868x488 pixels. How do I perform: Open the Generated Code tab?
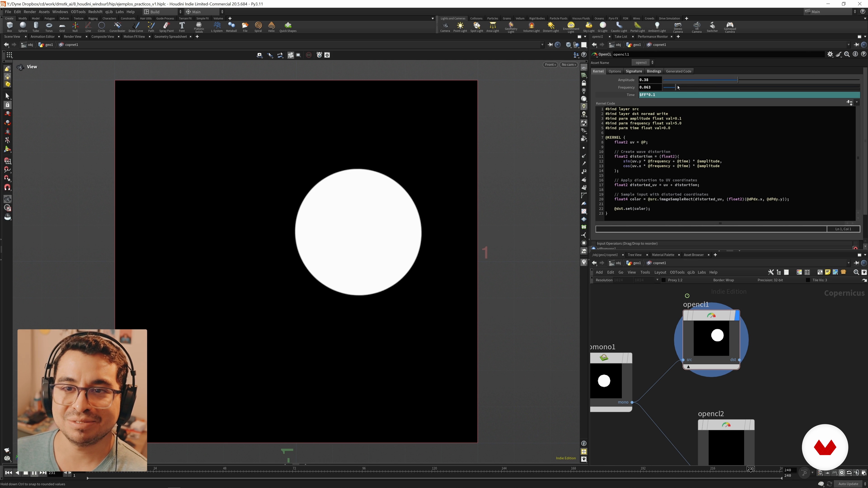click(x=678, y=71)
